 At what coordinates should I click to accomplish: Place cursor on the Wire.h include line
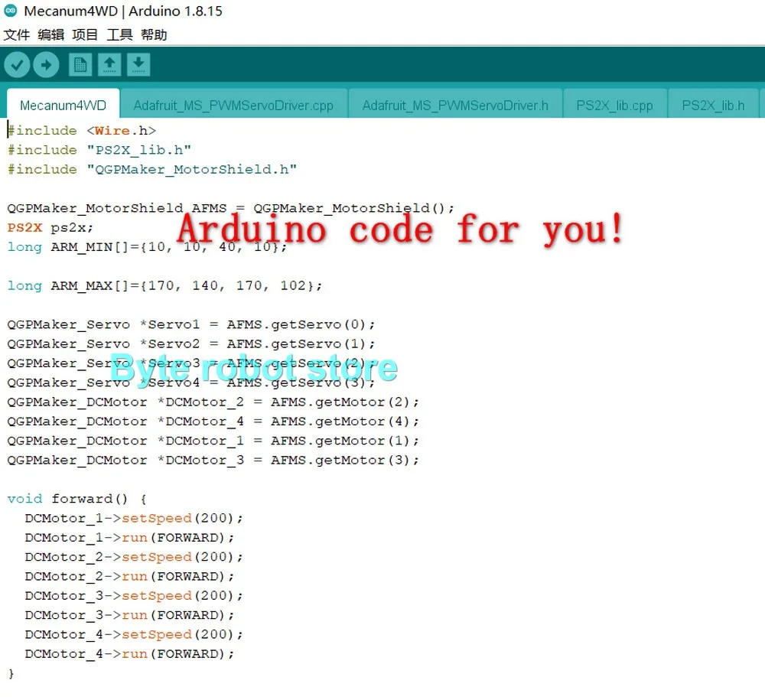click(82, 131)
